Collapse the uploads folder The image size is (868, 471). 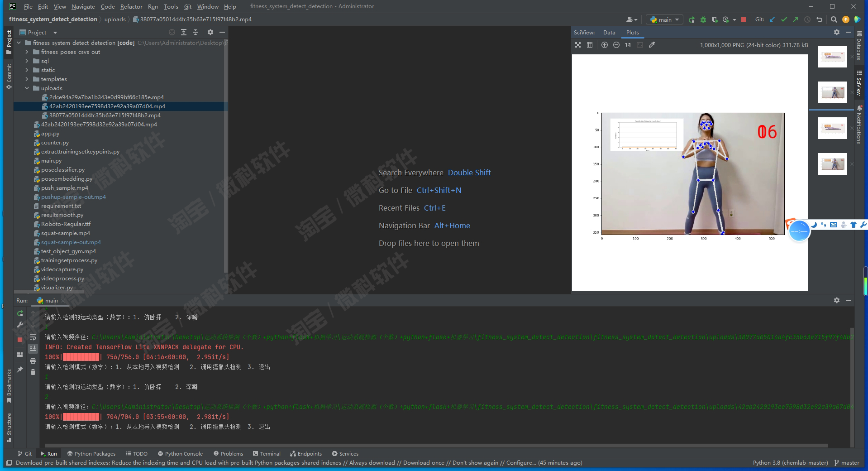click(27, 88)
